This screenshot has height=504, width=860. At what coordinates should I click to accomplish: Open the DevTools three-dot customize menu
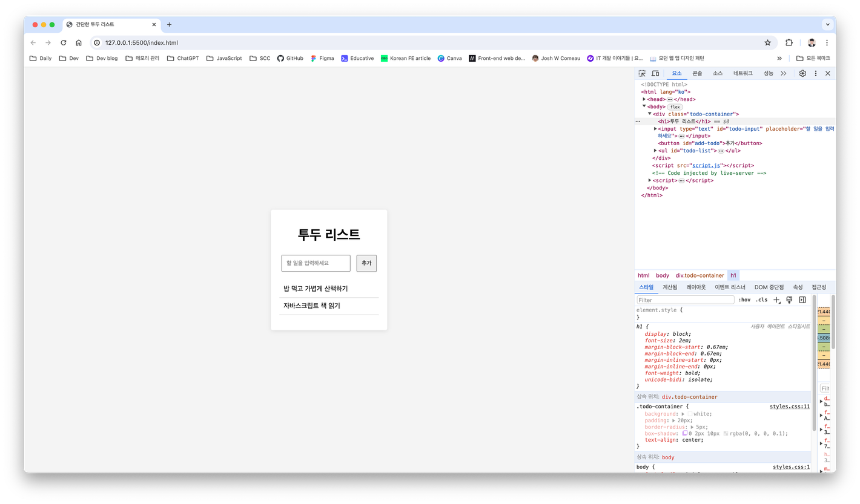(x=816, y=73)
